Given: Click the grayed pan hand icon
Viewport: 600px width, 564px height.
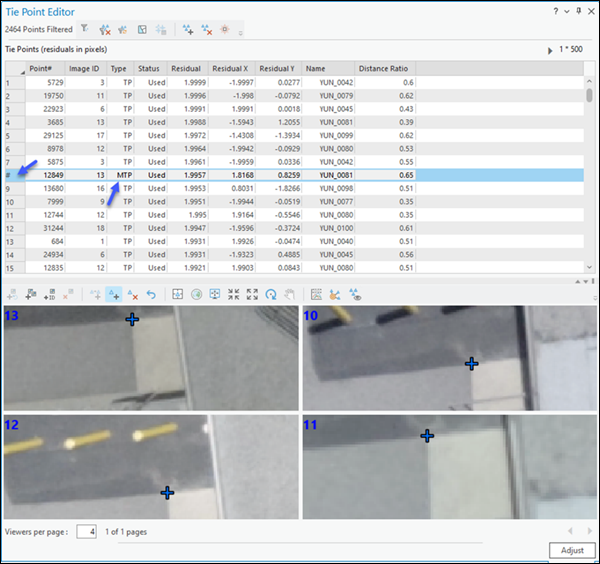Looking at the screenshot, I should 290,294.
